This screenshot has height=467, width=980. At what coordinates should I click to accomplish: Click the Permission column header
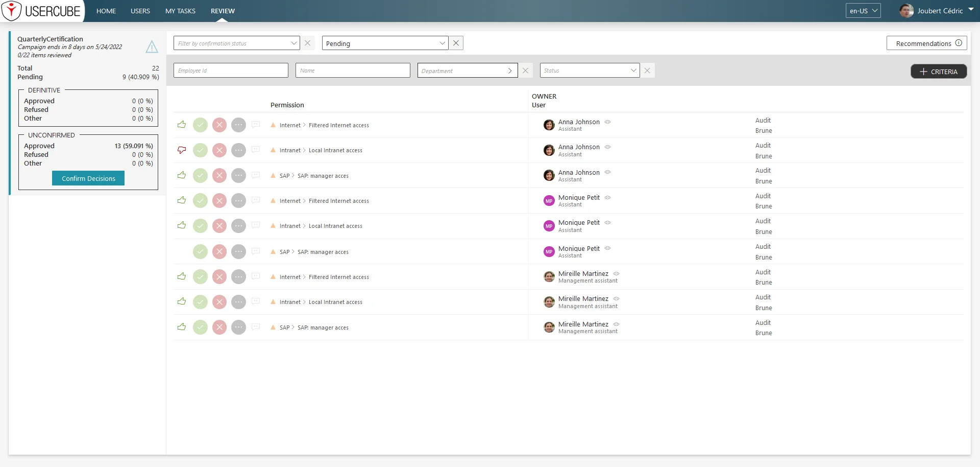[x=287, y=105]
